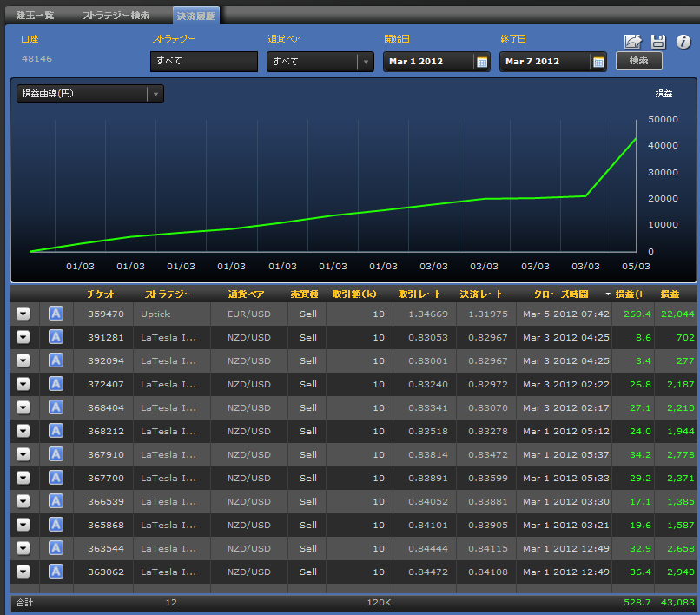Open calendar picker for 終了日 end date

[x=598, y=62]
